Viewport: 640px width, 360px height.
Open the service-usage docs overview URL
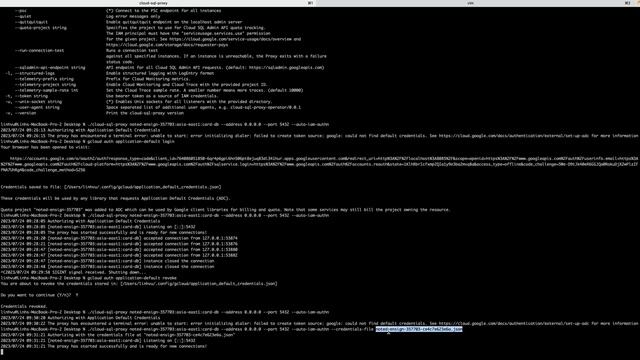click(x=231, y=39)
